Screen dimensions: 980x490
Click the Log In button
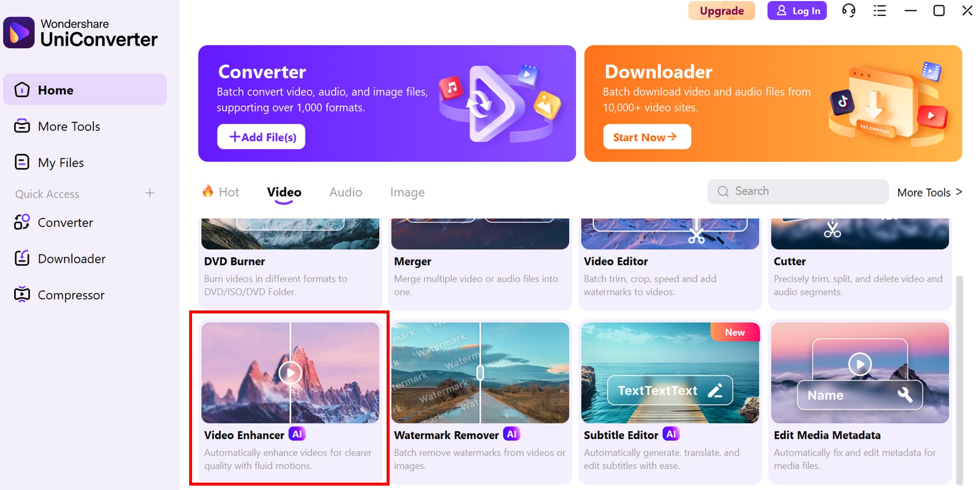797,11
